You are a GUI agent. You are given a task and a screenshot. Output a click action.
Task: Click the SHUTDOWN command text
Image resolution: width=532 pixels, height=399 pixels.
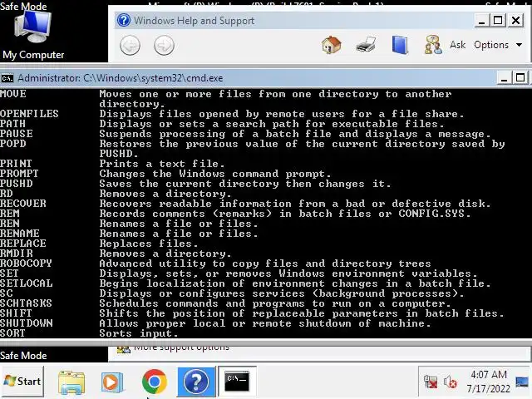(26, 323)
